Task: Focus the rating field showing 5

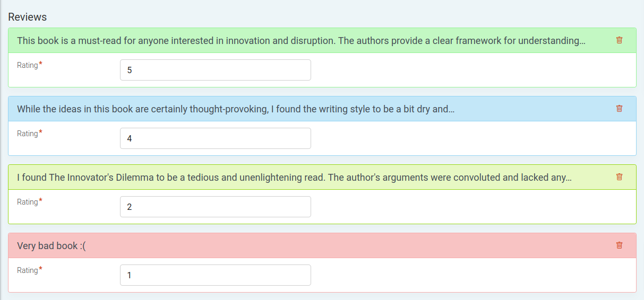Action: [x=216, y=70]
